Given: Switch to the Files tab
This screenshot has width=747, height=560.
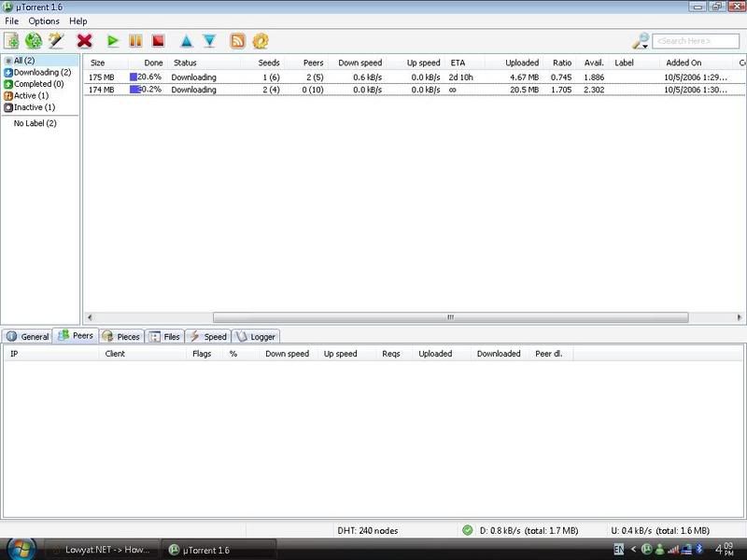Looking at the screenshot, I should (164, 337).
